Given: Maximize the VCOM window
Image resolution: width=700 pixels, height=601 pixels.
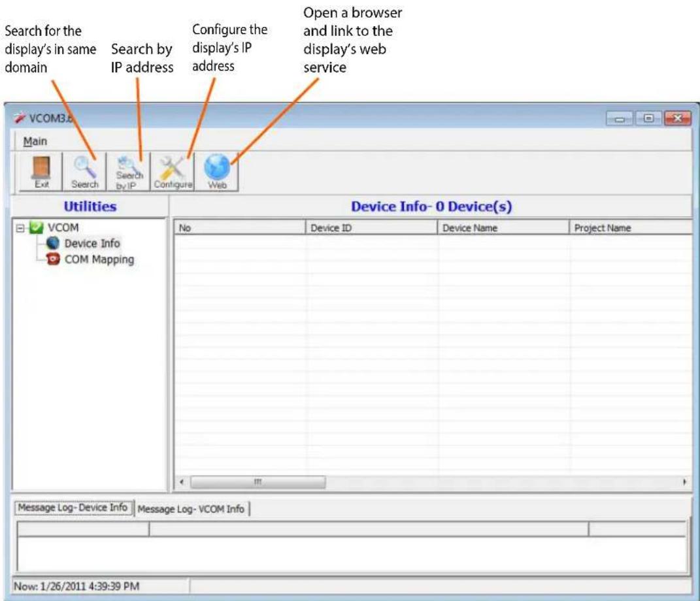Looking at the screenshot, I should [x=648, y=118].
